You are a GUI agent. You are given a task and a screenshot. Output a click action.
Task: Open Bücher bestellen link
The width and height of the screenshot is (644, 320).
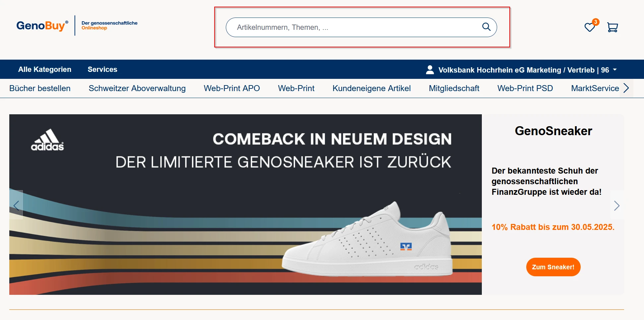40,88
